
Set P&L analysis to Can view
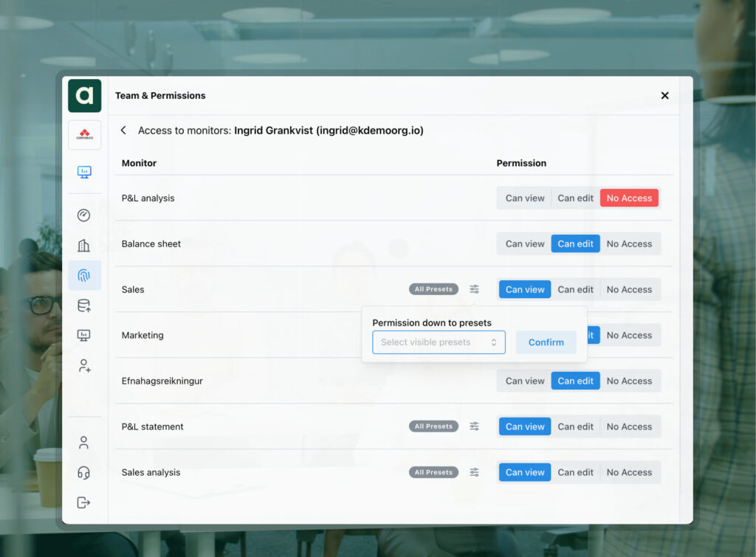(525, 198)
